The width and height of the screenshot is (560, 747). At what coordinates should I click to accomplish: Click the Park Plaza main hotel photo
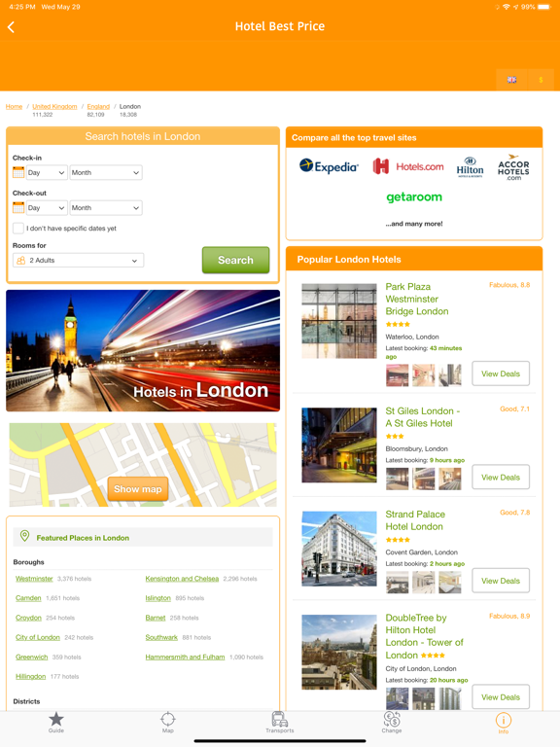click(339, 321)
